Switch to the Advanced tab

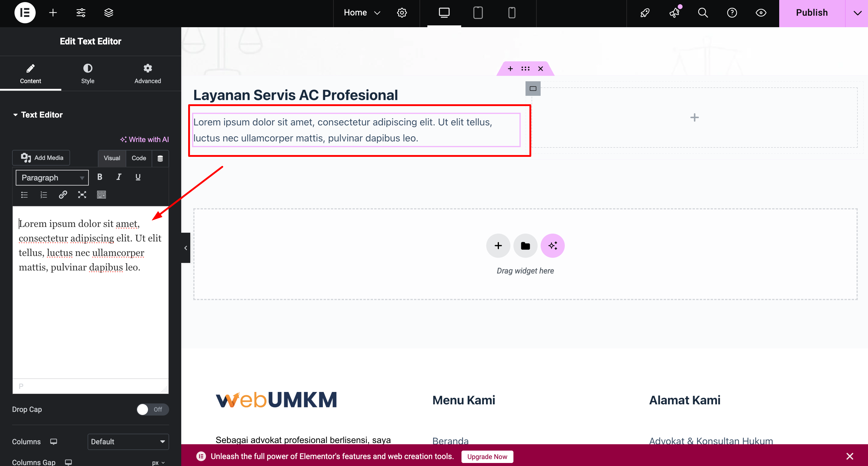coord(148,73)
